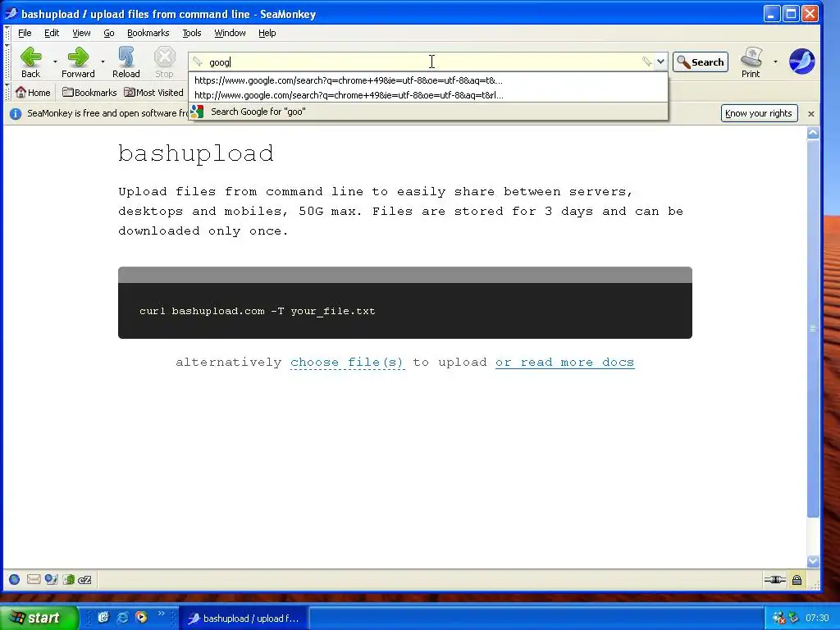Screen dimensions: 840x630
Task: Click bashupload taskbar button
Action: (243, 619)
